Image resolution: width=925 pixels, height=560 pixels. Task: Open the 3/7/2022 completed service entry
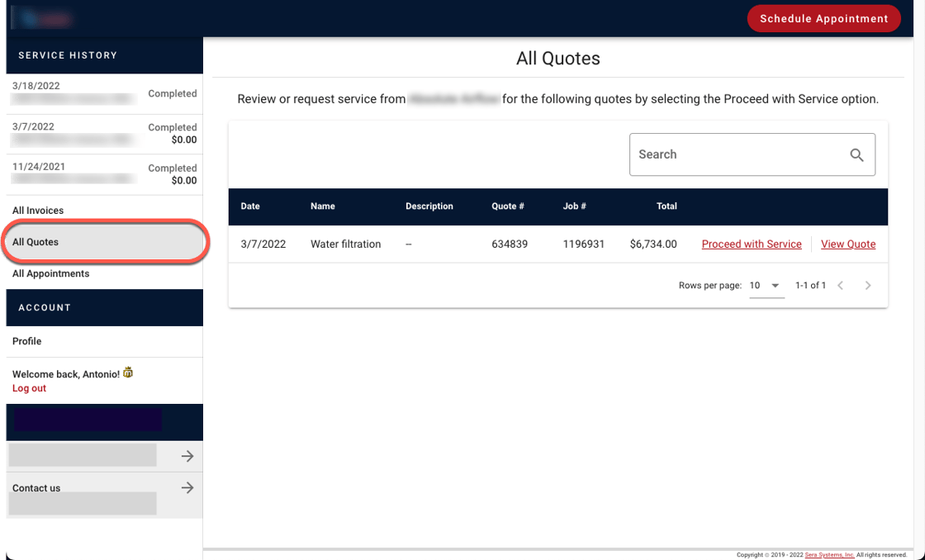104,133
